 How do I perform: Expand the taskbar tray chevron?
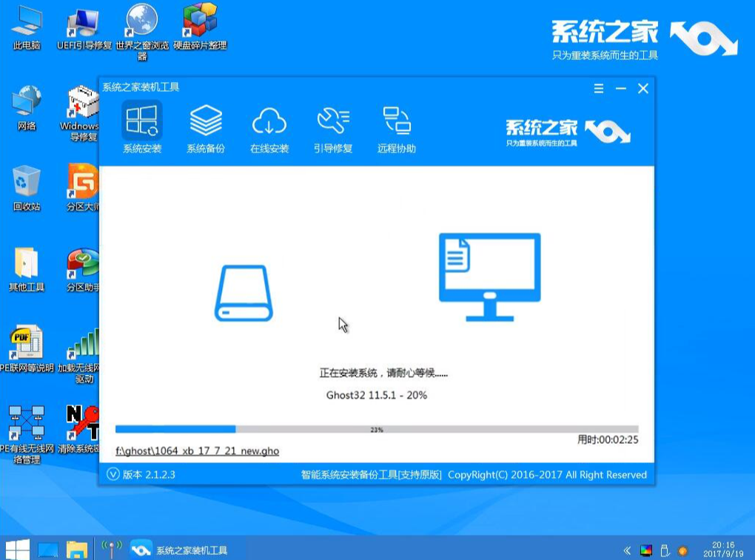626,549
